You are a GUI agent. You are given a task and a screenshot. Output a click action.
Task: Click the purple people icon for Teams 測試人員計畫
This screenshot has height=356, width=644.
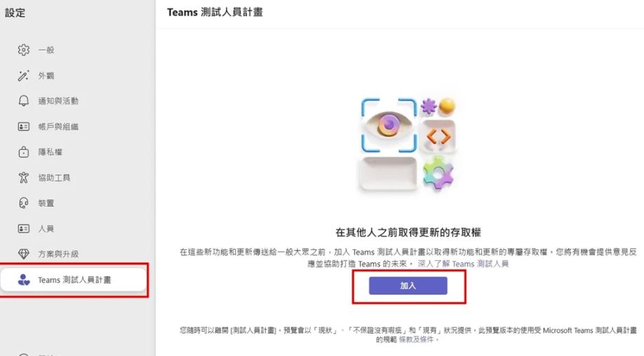point(23,280)
